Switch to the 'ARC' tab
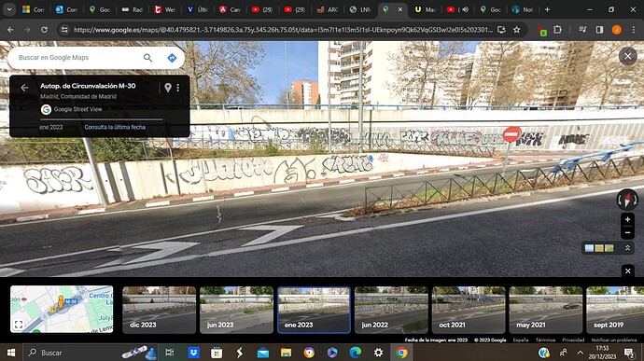Screen dimensions: 644x361 [328, 9]
